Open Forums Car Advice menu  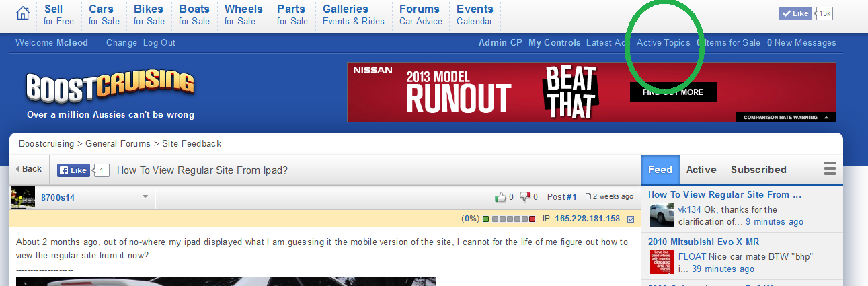tap(421, 15)
